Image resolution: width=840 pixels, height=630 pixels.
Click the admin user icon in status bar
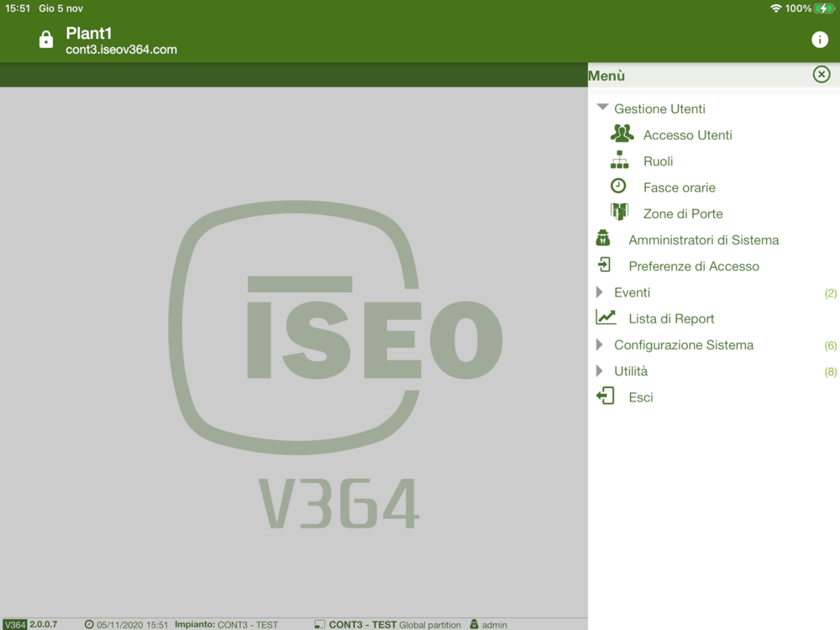point(474,624)
